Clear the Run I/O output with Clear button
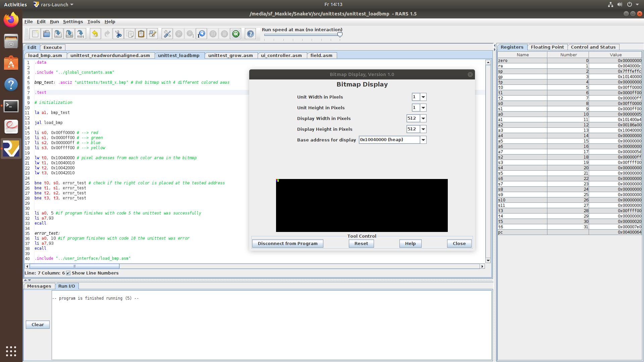The height and width of the screenshot is (362, 644). [38, 324]
